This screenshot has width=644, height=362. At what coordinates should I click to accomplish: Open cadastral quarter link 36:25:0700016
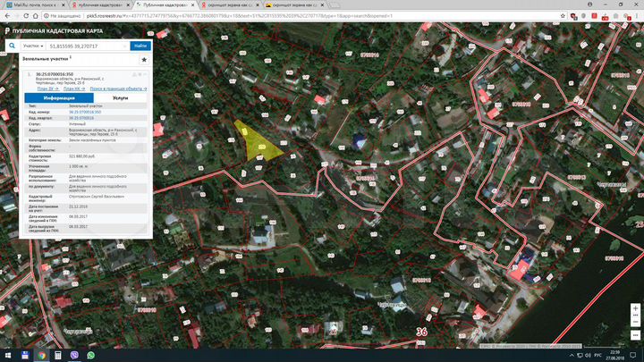click(x=81, y=117)
